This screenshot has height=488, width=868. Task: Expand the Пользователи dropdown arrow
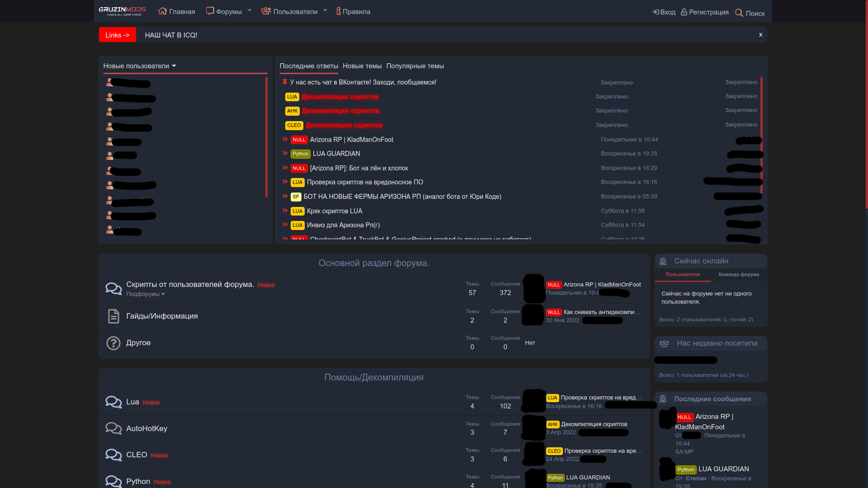[325, 10]
